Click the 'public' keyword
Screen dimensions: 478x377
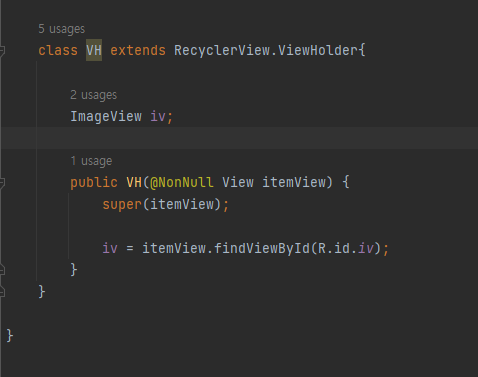coord(94,183)
